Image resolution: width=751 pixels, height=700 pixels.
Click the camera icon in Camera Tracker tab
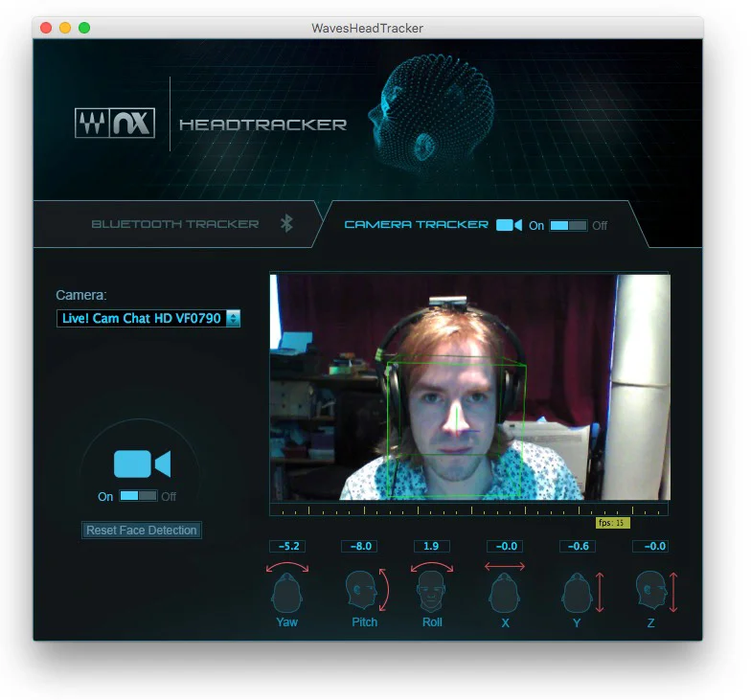pyautogui.click(x=509, y=225)
